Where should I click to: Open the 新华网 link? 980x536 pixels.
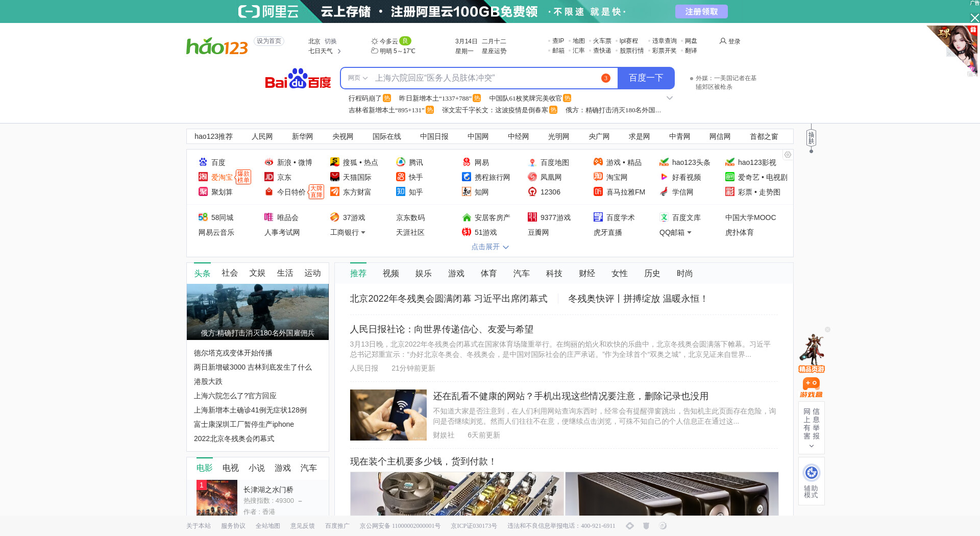(x=303, y=137)
